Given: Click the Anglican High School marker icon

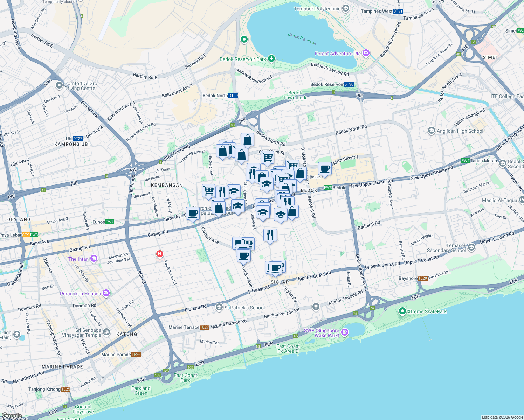Looking at the screenshot, I should 431,131.
